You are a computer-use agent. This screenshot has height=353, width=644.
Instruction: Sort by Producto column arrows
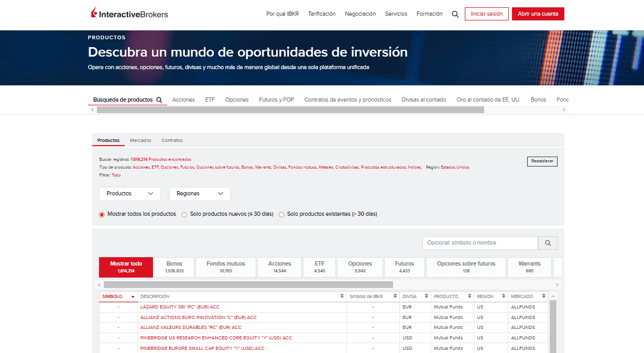point(470,296)
